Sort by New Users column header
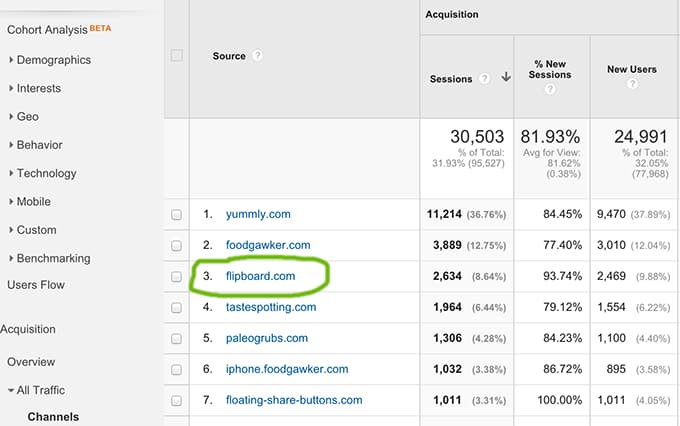This screenshot has height=426, width=680. pyautogui.click(x=632, y=69)
